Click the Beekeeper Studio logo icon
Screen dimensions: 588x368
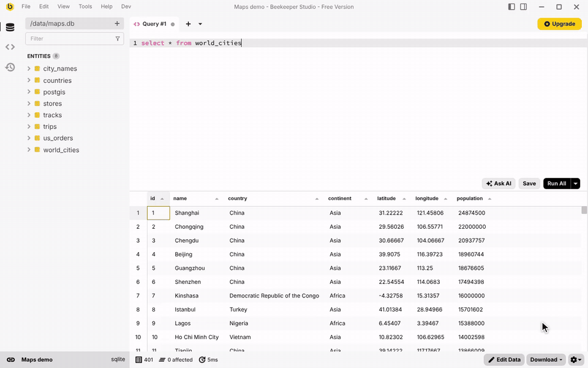(x=10, y=6)
